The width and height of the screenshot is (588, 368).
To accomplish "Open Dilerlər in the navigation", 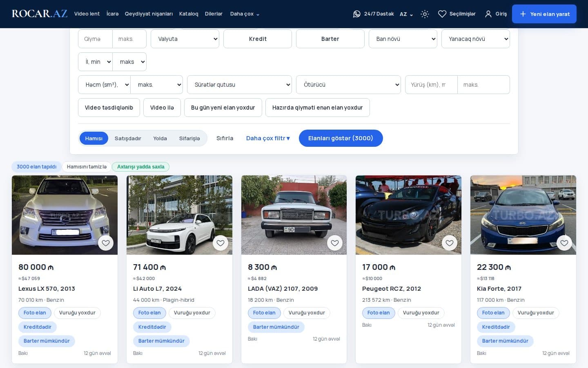I will tap(214, 14).
